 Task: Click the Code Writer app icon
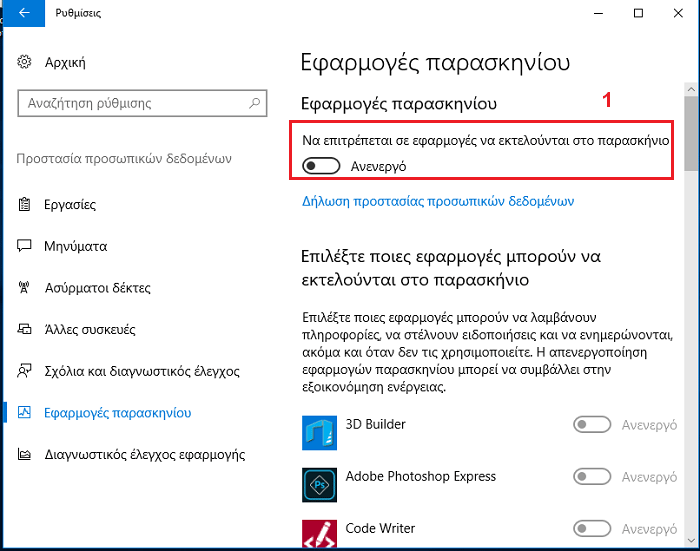pos(319,534)
